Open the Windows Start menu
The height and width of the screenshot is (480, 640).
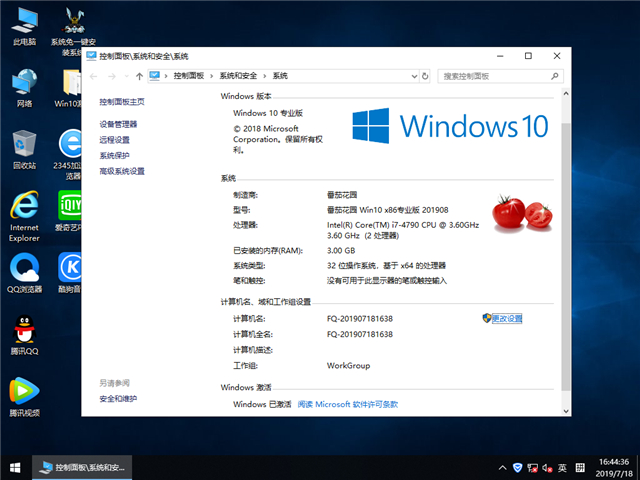coord(16,468)
